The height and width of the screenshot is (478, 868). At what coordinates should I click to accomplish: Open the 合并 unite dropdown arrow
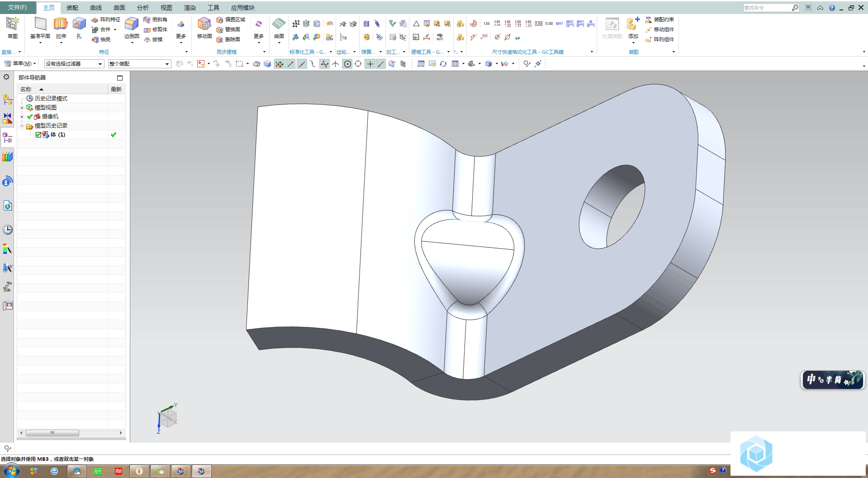coord(115,29)
